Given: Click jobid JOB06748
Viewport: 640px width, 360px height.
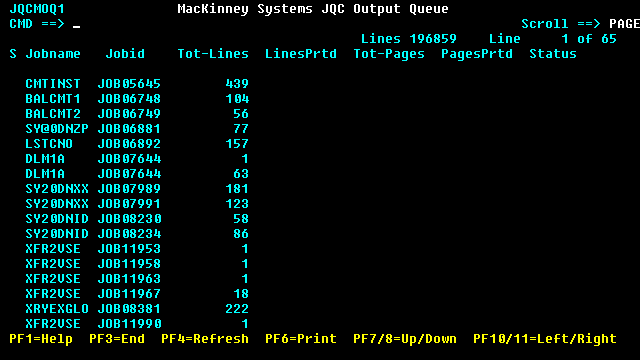Looking at the screenshot, I should (129, 99).
